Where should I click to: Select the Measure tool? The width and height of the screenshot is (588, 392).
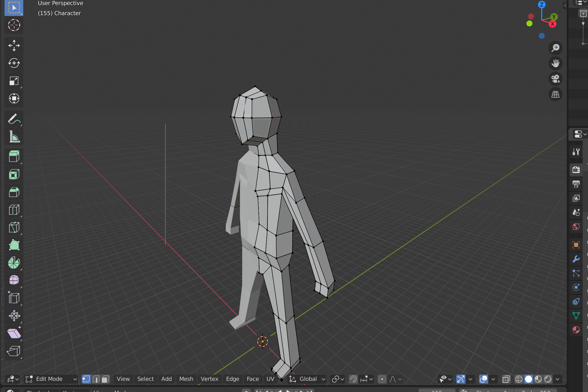click(x=14, y=137)
